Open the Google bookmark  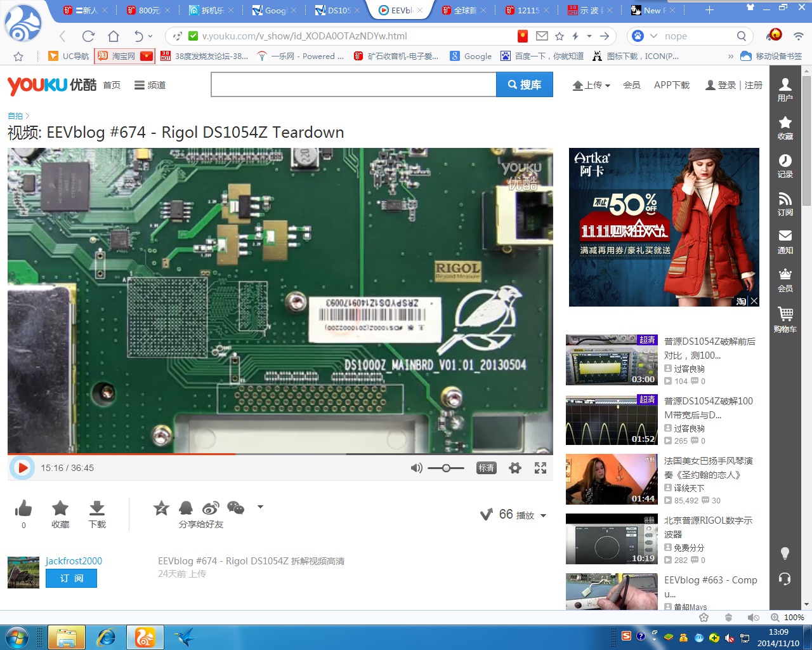[471, 56]
